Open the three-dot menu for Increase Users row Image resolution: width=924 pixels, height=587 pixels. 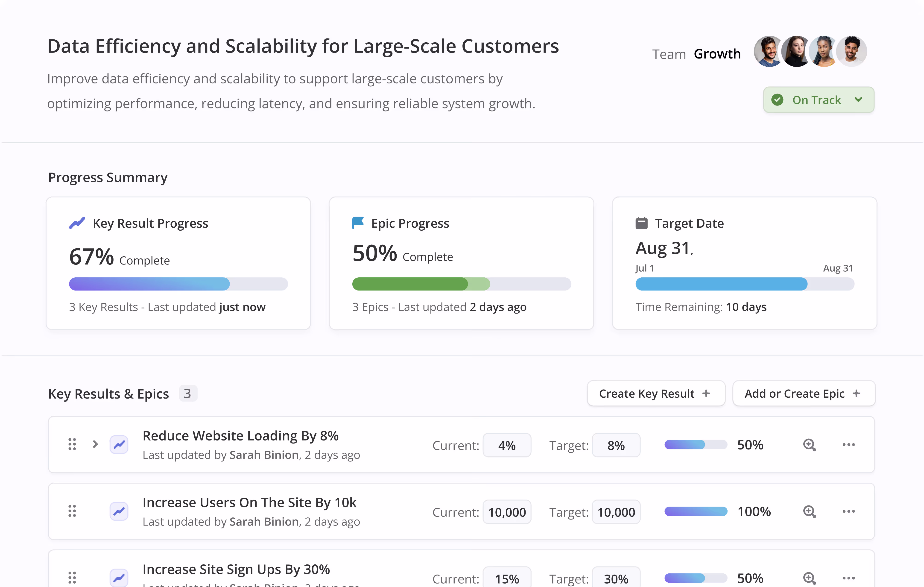point(848,511)
